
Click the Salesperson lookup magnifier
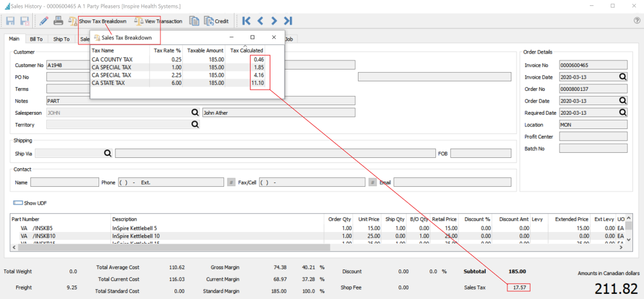[x=194, y=113]
